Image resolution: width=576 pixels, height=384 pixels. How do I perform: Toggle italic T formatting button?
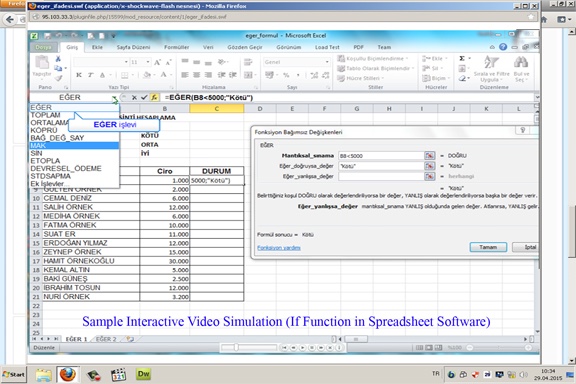click(x=90, y=75)
